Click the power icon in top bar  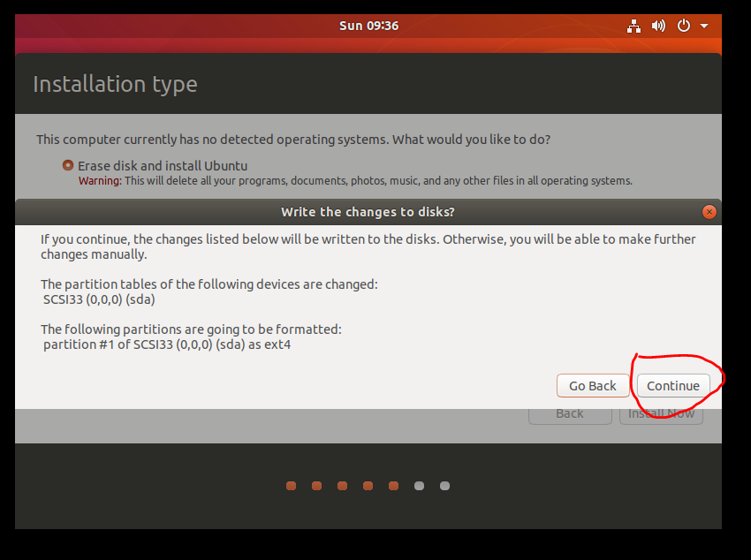click(x=684, y=26)
